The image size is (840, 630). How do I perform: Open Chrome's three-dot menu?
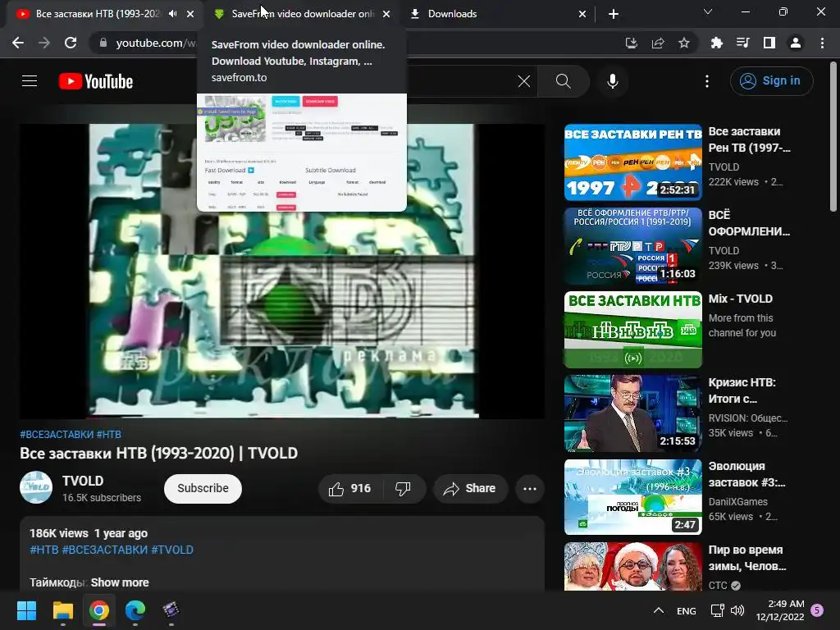(x=822, y=43)
